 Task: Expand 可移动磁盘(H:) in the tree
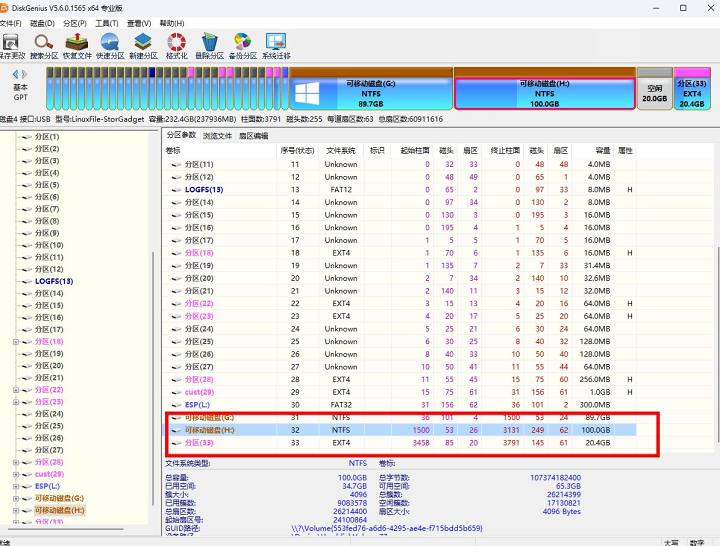(x=16, y=511)
